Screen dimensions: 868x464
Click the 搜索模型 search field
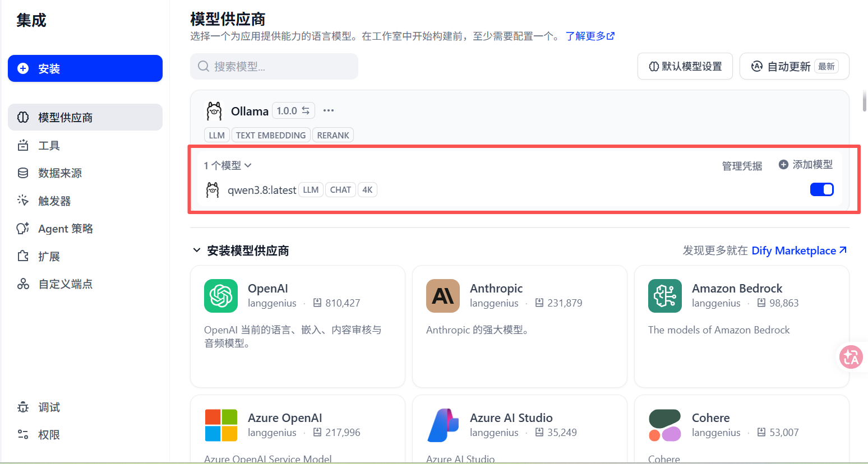274,66
